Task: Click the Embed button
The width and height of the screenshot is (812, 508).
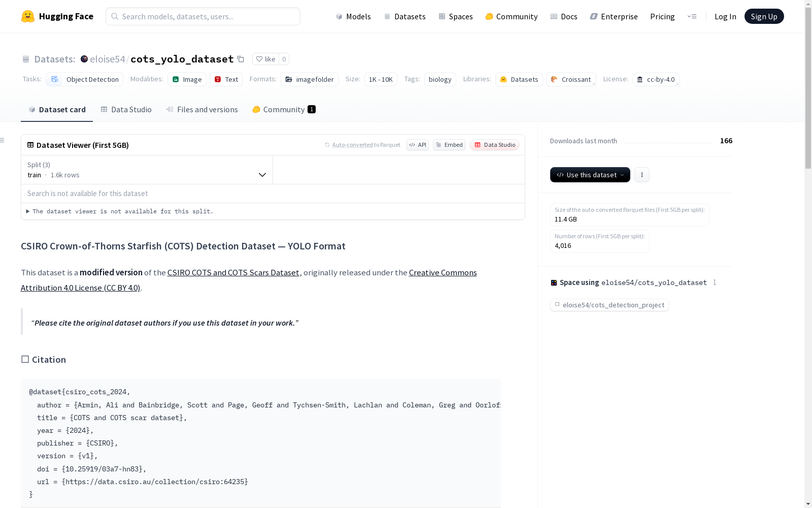Action: coord(449,145)
